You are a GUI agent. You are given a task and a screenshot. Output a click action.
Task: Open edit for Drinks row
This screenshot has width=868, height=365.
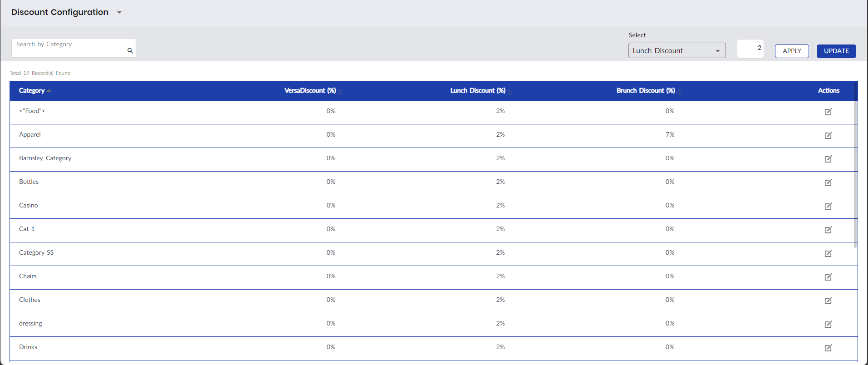828,348
